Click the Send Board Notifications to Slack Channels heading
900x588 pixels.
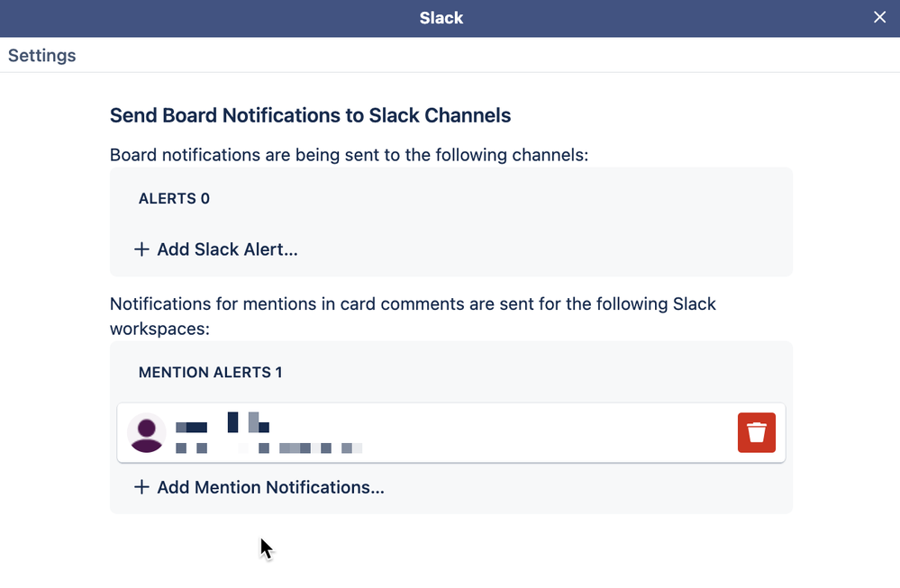[310, 115]
